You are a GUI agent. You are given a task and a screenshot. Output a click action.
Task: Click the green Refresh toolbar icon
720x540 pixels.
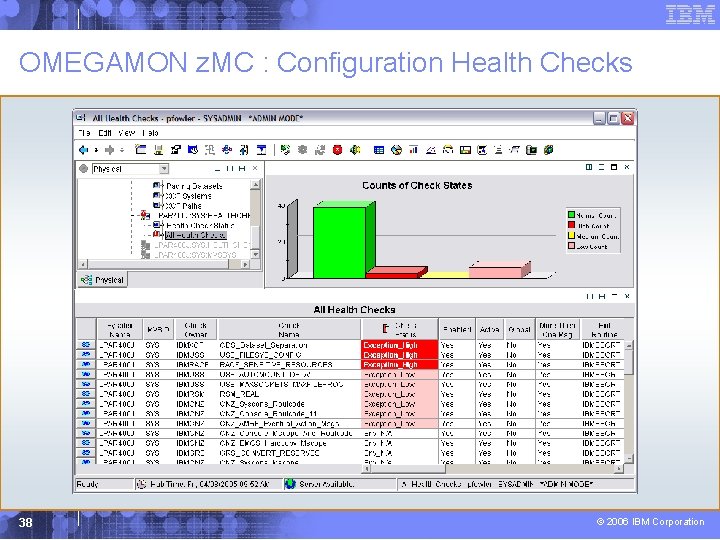[285, 150]
